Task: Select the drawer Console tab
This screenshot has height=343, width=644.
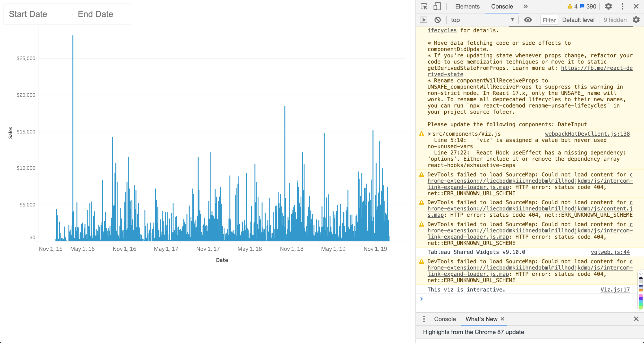Action: click(x=445, y=319)
